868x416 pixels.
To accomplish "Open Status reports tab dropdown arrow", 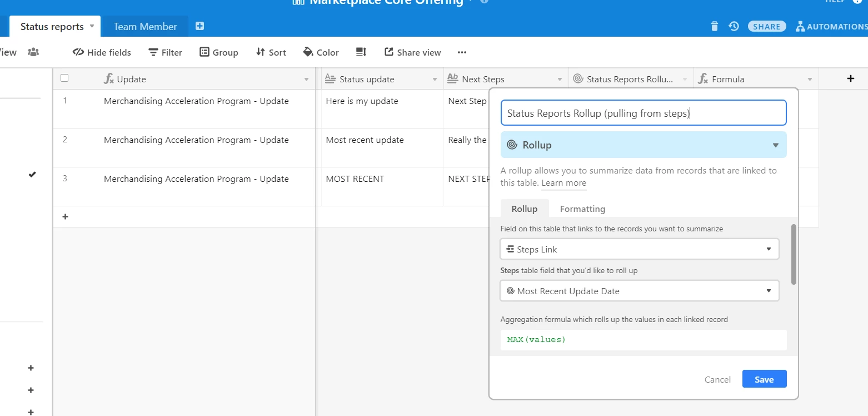I will pyautogui.click(x=92, y=26).
